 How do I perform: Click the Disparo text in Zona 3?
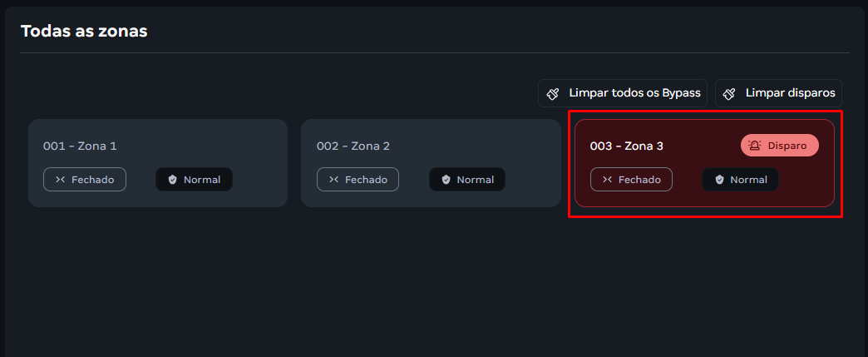coord(787,146)
